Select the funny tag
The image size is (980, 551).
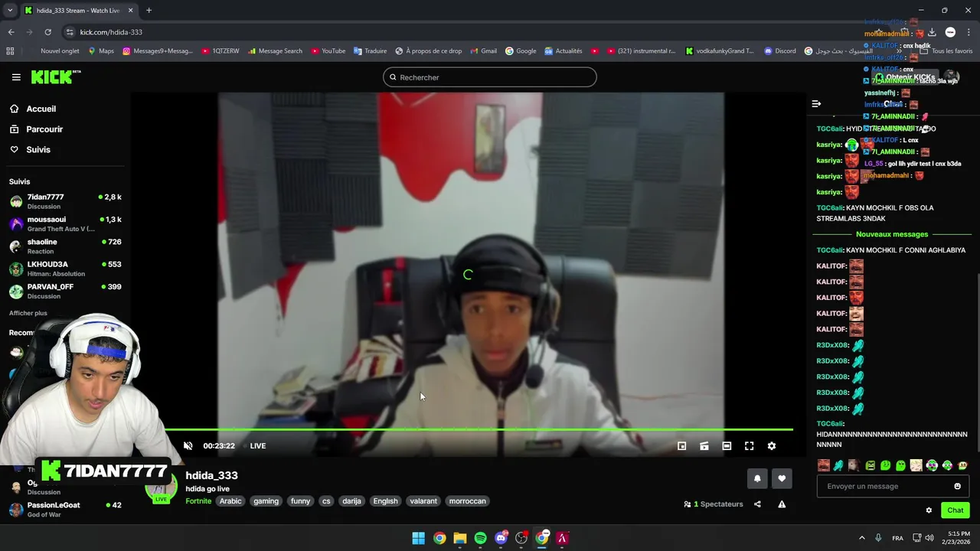click(x=301, y=501)
